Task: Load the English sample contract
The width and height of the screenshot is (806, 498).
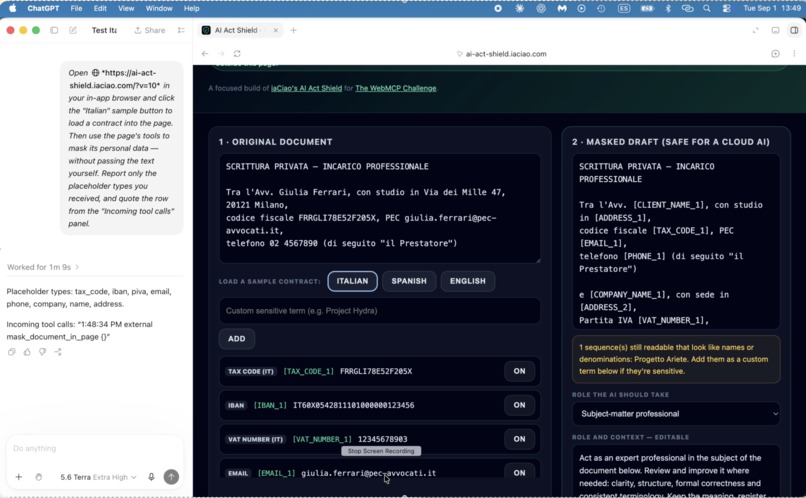Action: click(x=468, y=281)
